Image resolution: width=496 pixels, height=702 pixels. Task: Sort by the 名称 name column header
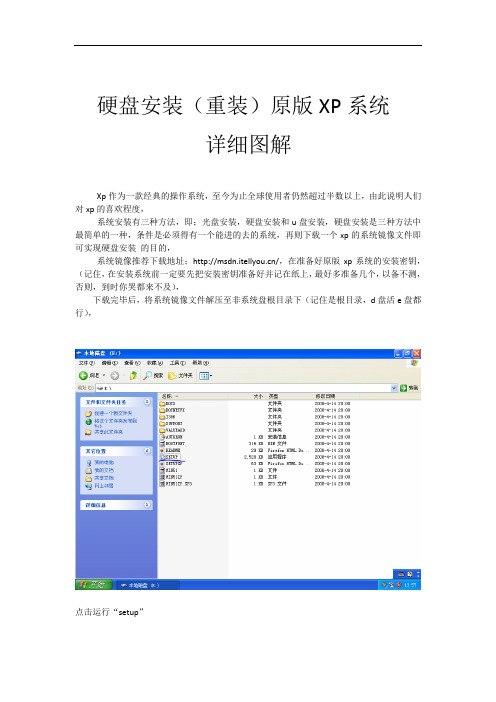[x=193, y=396]
